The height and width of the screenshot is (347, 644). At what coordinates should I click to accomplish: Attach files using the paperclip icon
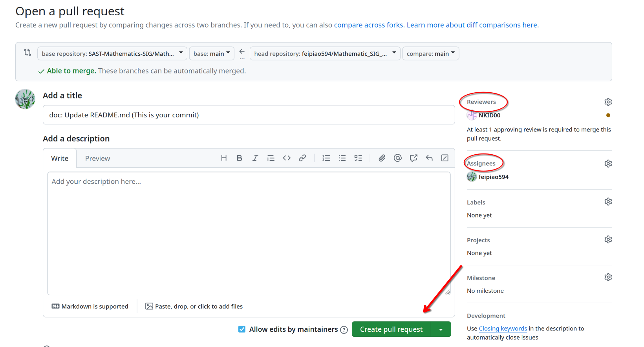pos(382,158)
